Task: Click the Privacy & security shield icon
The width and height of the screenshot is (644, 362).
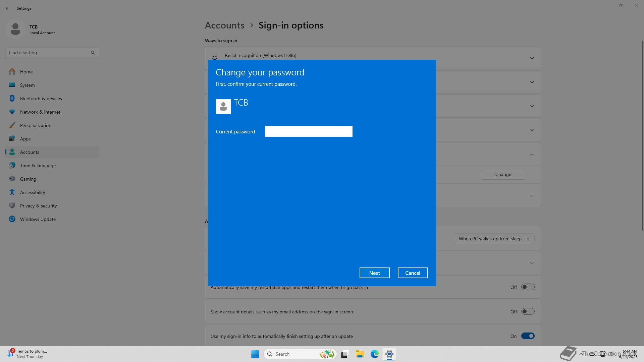Action: (x=12, y=206)
